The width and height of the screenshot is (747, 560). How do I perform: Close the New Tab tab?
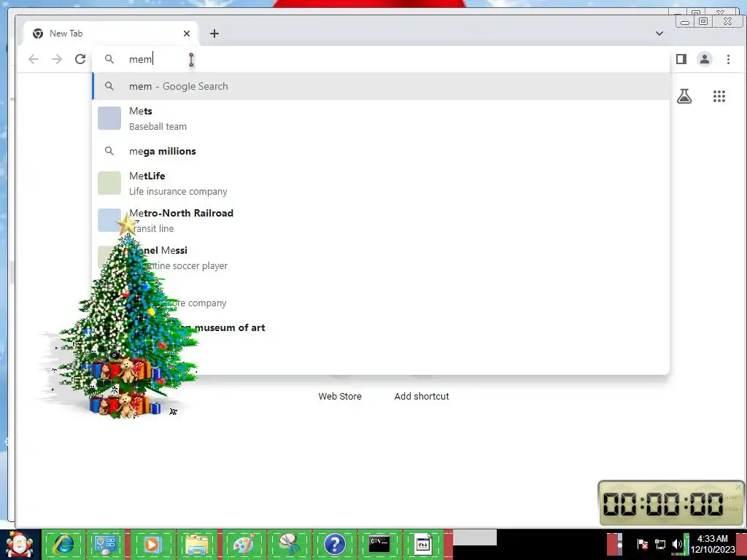[187, 34]
